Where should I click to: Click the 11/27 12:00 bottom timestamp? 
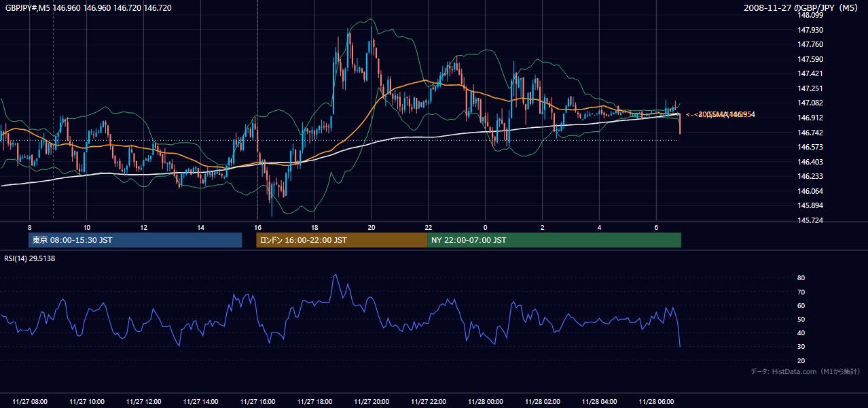pos(143,402)
